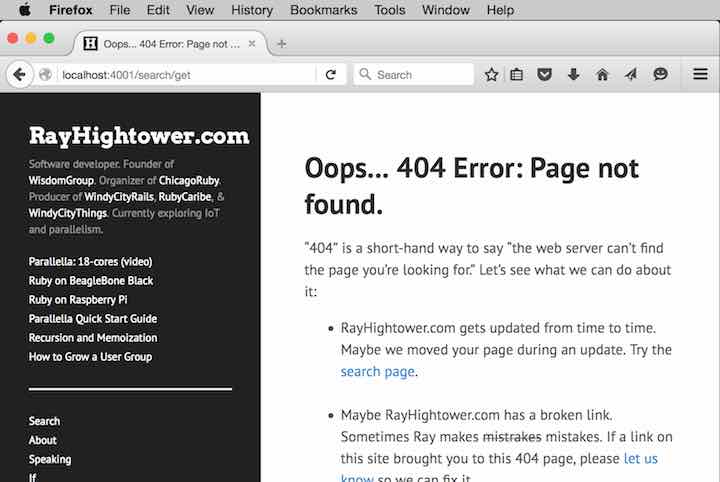Go to the Speaking page
Screen dimensions: 720x482
tap(50, 459)
